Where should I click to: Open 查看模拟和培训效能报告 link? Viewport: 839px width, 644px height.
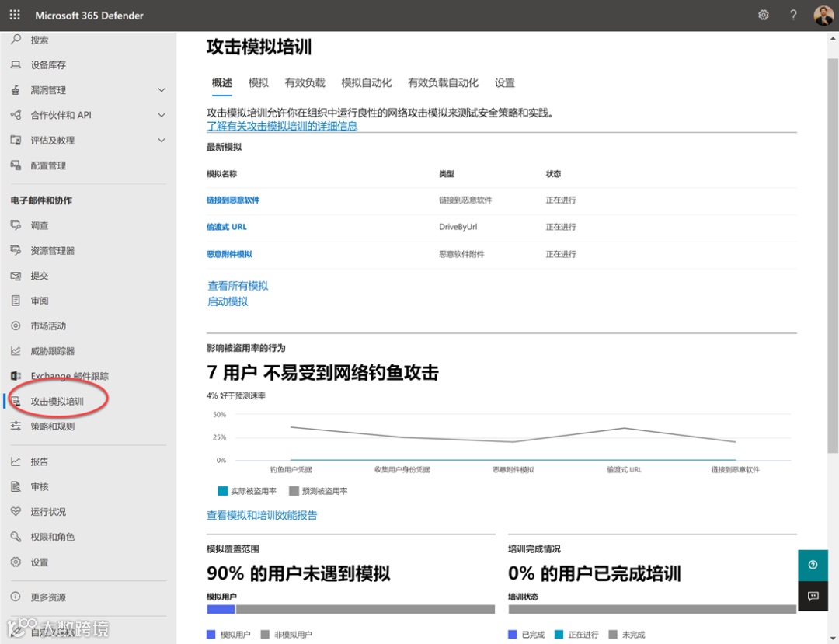point(262,515)
